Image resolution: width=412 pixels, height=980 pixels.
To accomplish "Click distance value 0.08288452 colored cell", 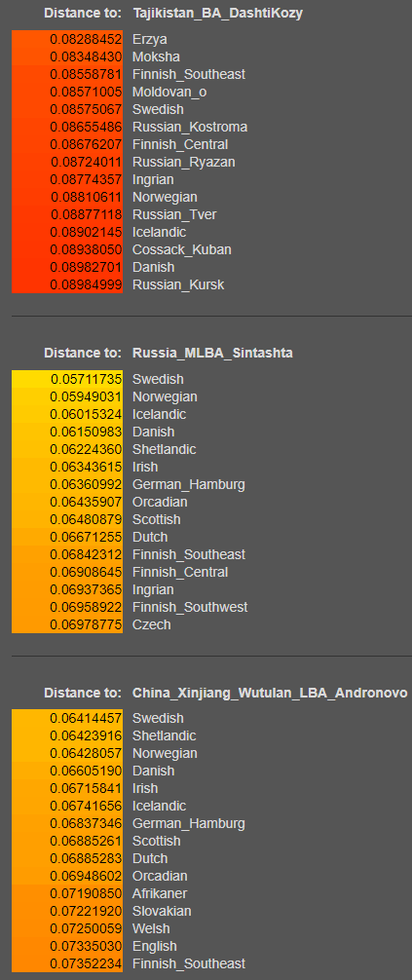I will coord(67,39).
